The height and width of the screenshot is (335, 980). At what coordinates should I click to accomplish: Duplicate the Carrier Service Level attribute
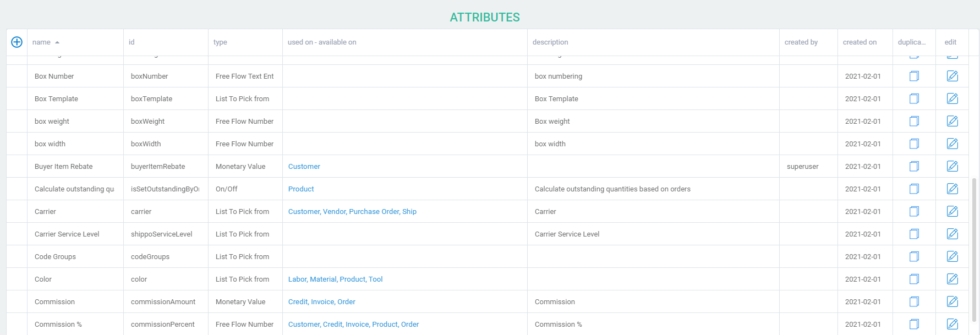pyautogui.click(x=915, y=234)
